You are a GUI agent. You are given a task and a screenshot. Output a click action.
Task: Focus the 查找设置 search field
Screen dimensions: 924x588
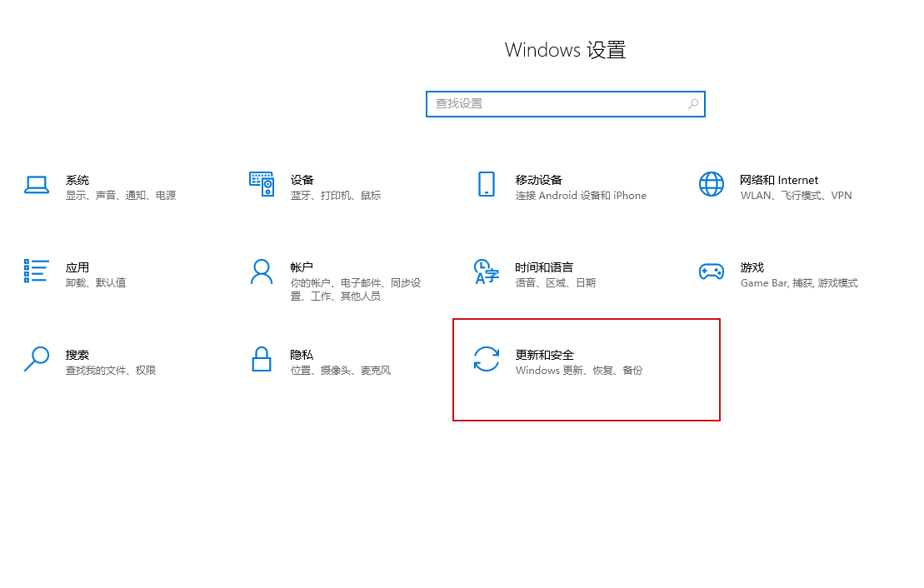pyautogui.click(x=565, y=104)
